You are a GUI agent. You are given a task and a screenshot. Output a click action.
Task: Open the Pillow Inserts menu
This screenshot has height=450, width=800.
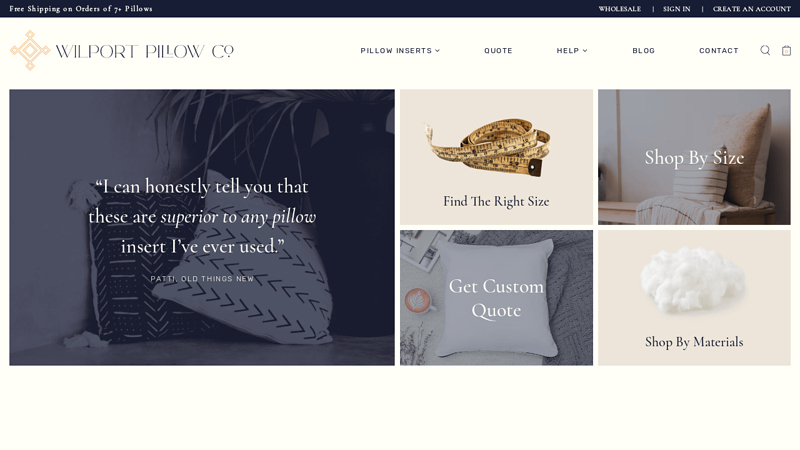tap(396, 51)
